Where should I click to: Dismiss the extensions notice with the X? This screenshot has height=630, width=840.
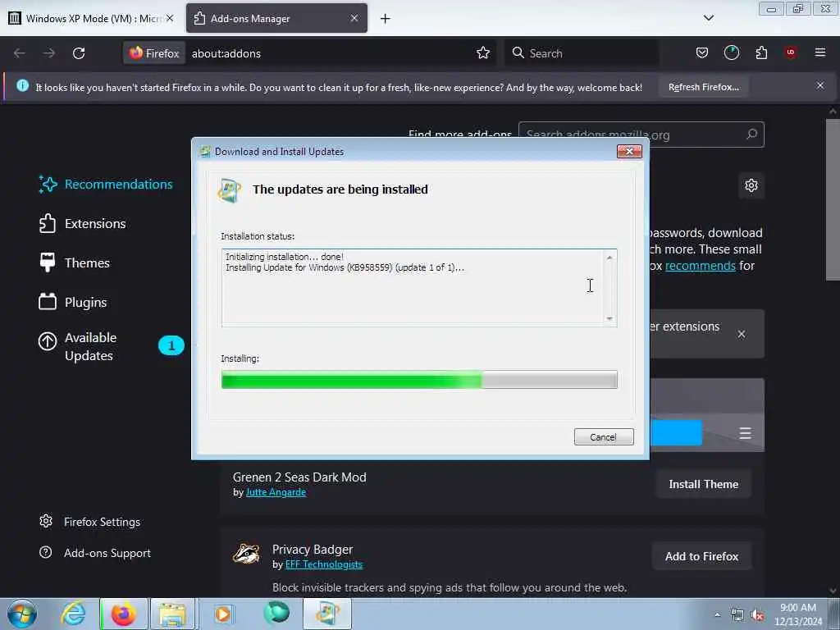tap(742, 335)
